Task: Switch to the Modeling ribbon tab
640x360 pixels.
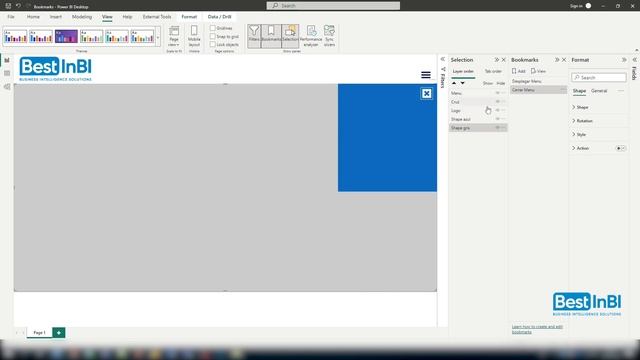Action: [x=82, y=17]
